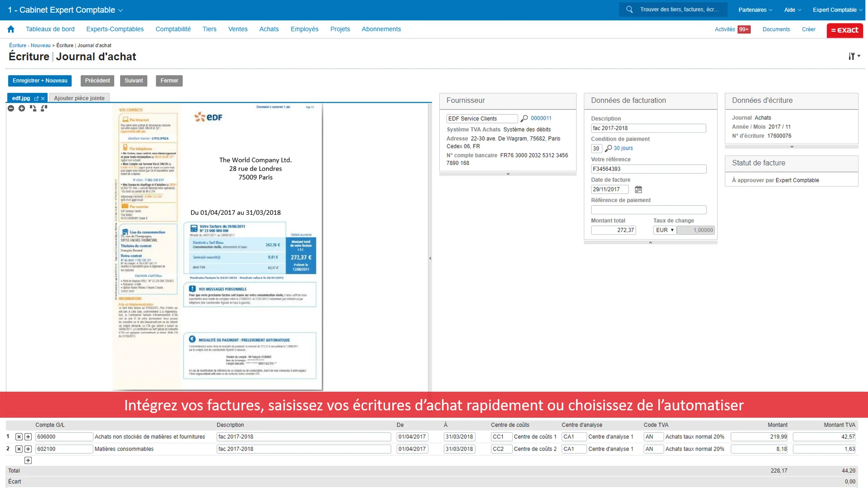Open supplier code 0000011 link
The width and height of the screenshot is (868, 488).
541,118
